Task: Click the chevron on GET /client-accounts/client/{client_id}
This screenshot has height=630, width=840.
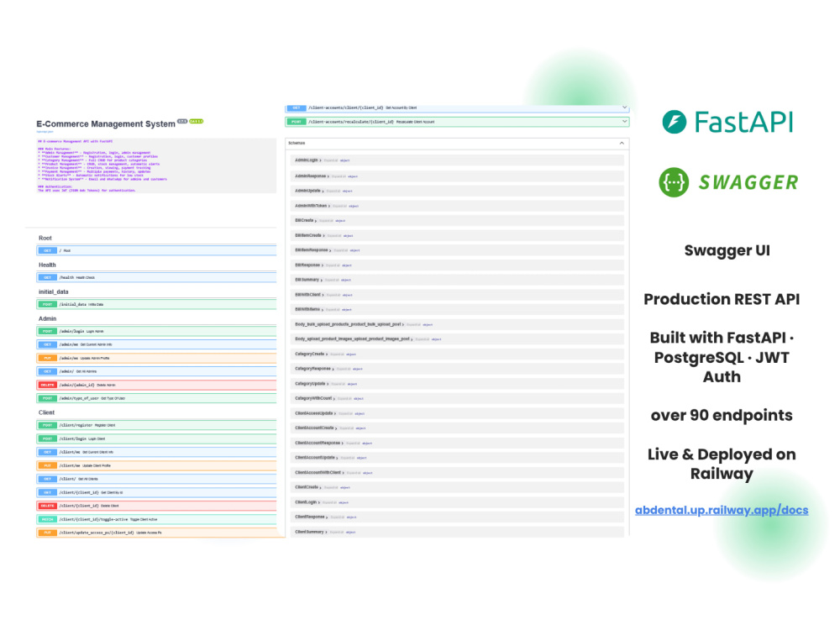Action: click(x=625, y=108)
